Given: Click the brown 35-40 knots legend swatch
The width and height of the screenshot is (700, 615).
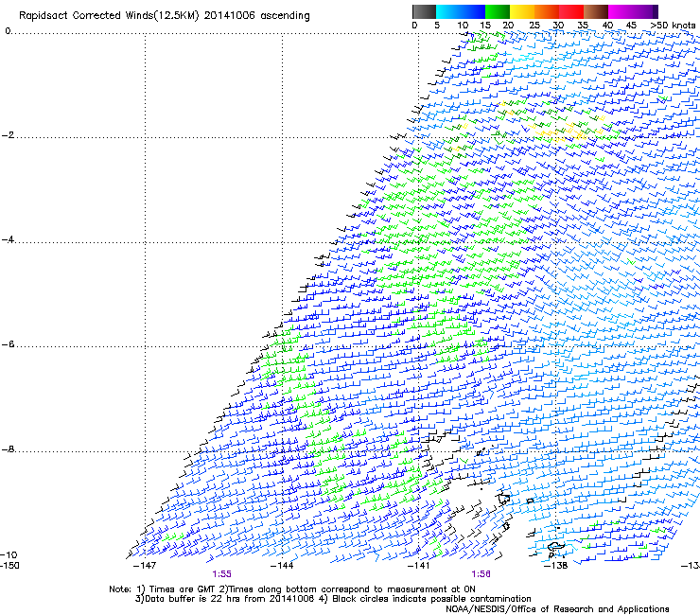Looking at the screenshot, I should (596, 11).
